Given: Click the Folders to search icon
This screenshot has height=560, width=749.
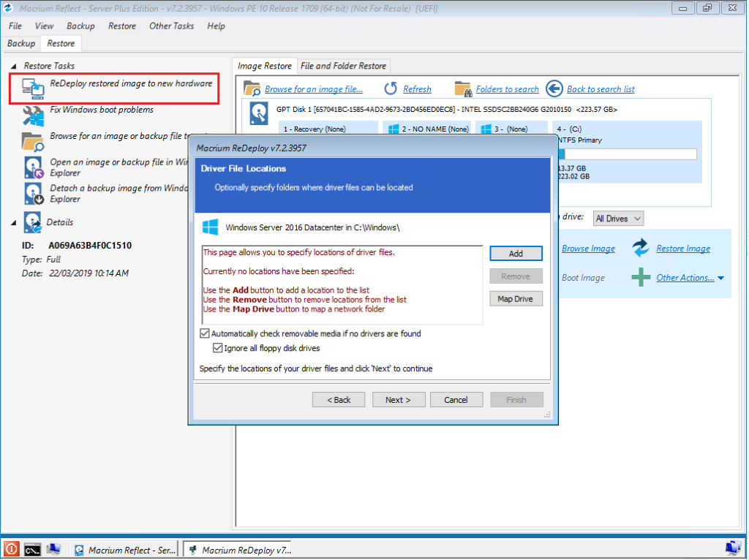Looking at the screenshot, I should (462, 88).
